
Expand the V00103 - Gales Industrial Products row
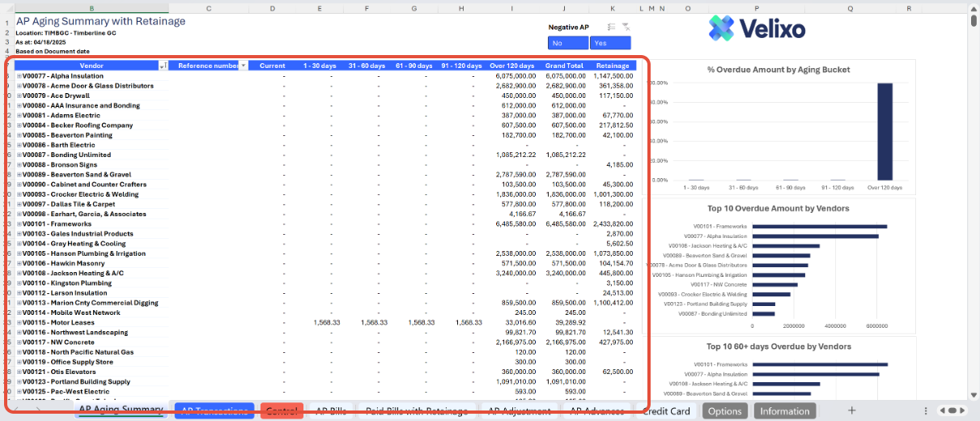[19, 234]
